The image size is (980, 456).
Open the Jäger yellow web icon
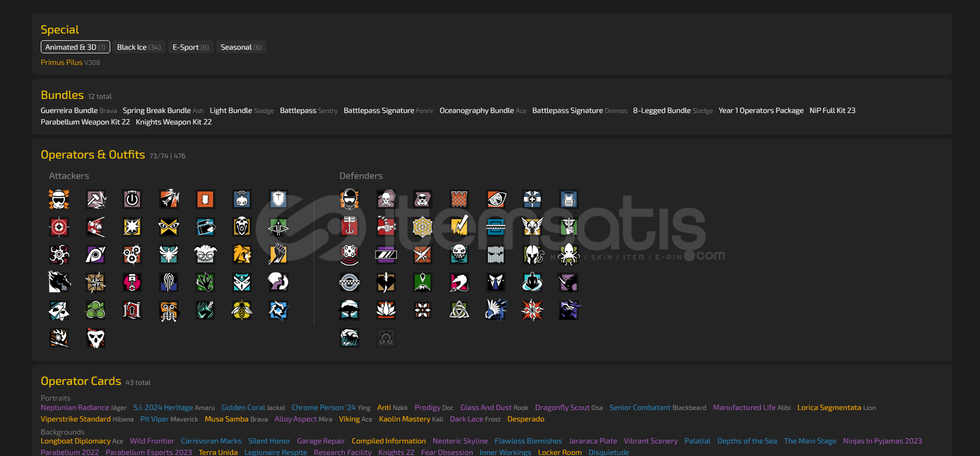click(x=423, y=227)
